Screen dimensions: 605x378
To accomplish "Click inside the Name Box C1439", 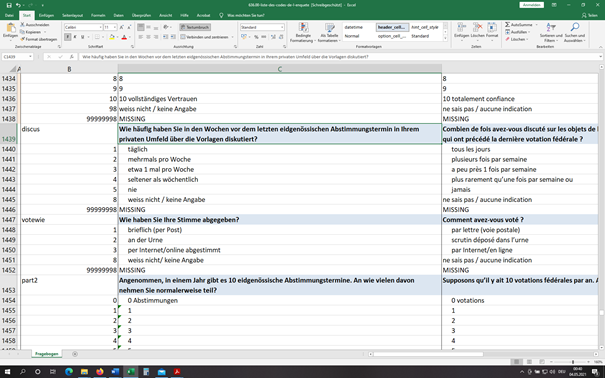I will pyautogui.click(x=15, y=57).
